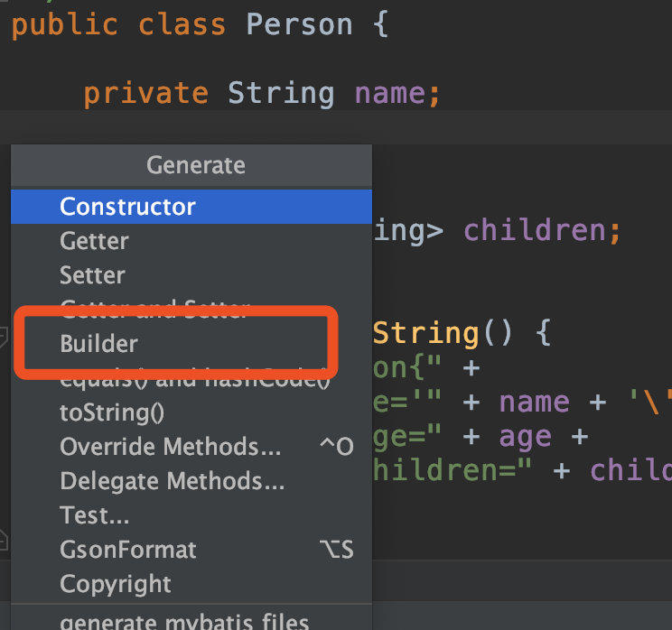
Task: Open Override Methods... option
Action: pyautogui.click(x=171, y=447)
